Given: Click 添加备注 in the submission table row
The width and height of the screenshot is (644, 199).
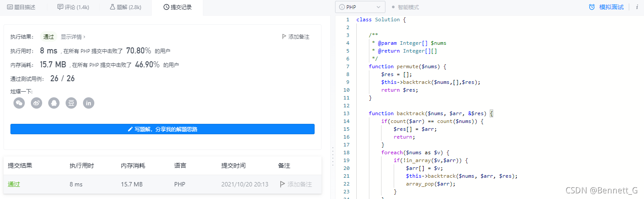Looking at the screenshot, I should tap(300, 184).
